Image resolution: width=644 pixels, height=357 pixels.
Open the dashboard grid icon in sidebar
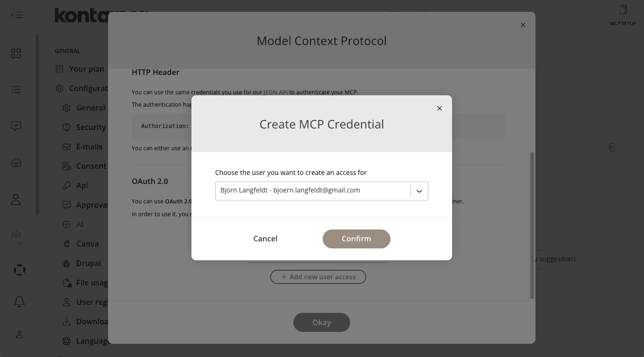pyautogui.click(x=16, y=53)
